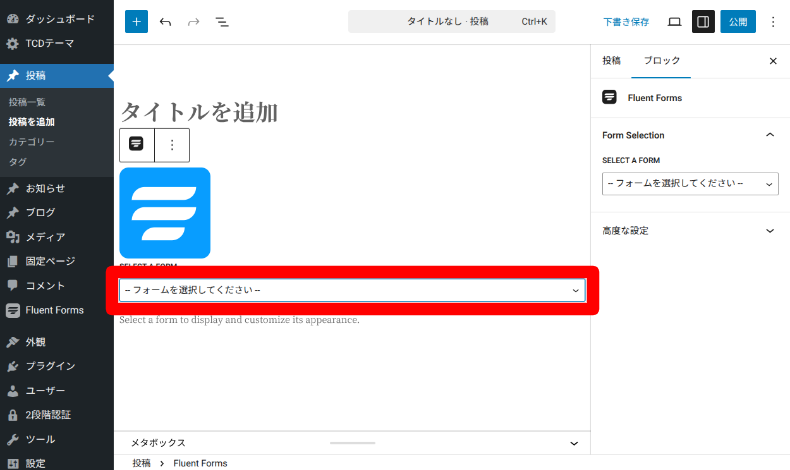Expand the 高度な設定 panel
Image resolution: width=790 pixels, height=470 pixels.
point(690,231)
